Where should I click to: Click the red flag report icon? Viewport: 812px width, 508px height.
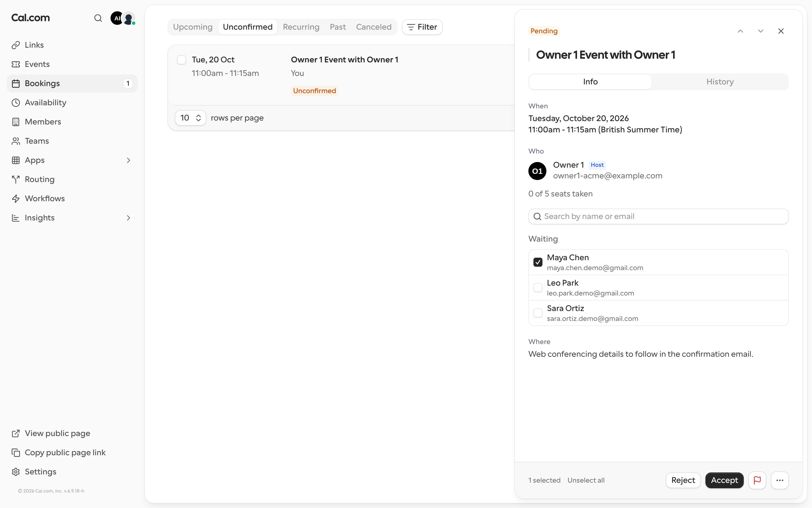pos(757,480)
